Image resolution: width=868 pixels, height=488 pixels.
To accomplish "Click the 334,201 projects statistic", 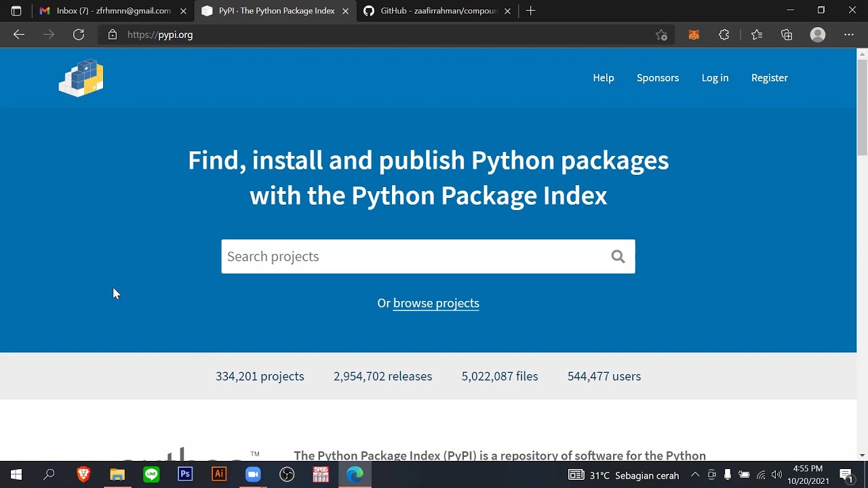I will pyautogui.click(x=260, y=376).
